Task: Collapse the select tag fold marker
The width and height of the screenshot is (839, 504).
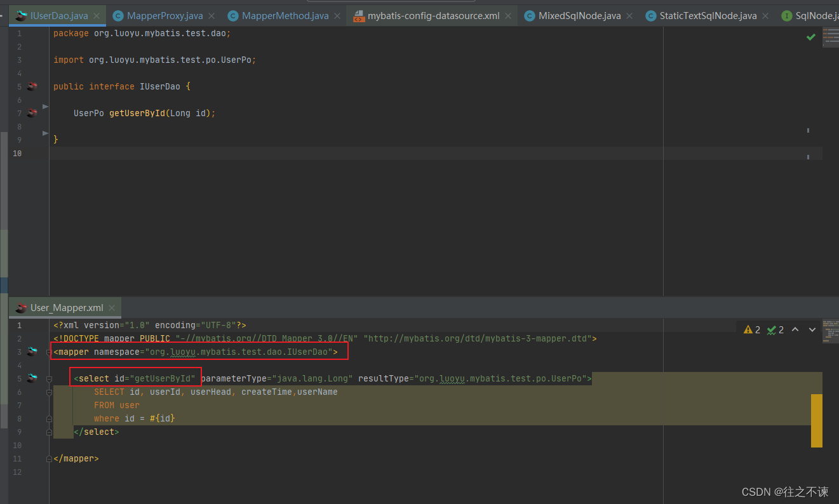Action: 49,379
